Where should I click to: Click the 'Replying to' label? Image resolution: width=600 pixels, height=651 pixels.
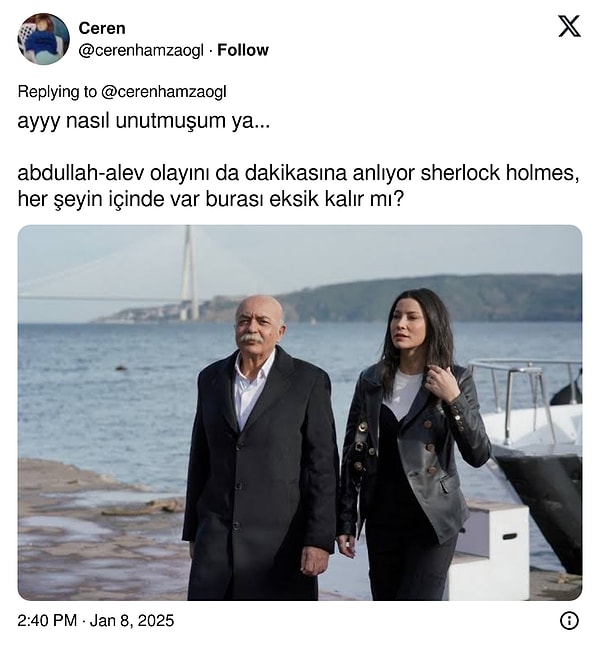(x=57, y=92)
